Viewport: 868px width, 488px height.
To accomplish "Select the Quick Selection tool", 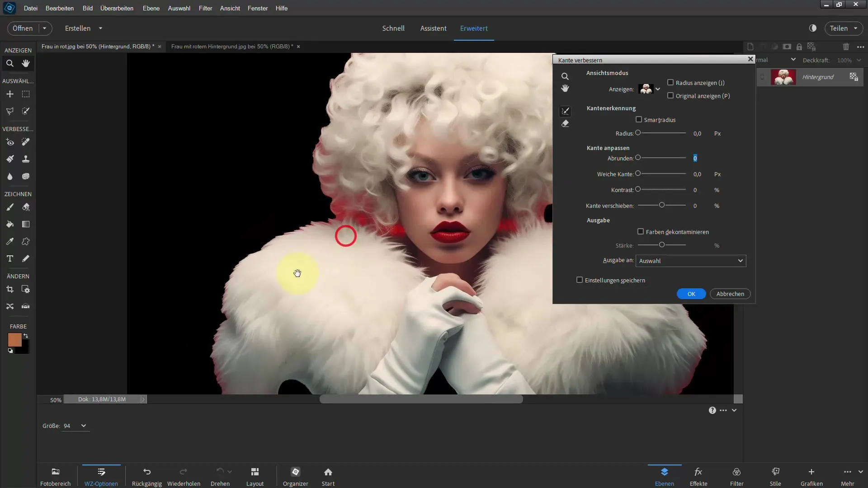I will [26, 111].
